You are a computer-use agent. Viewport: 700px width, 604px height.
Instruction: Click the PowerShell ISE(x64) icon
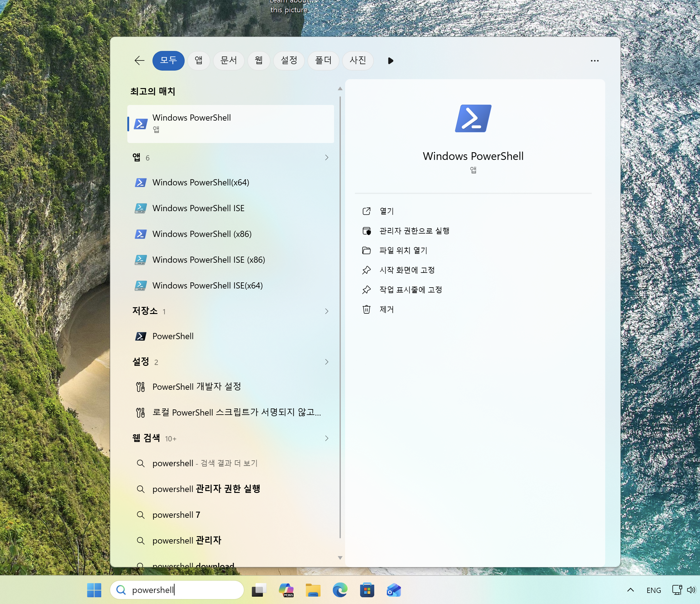click(x=140, y=285)
